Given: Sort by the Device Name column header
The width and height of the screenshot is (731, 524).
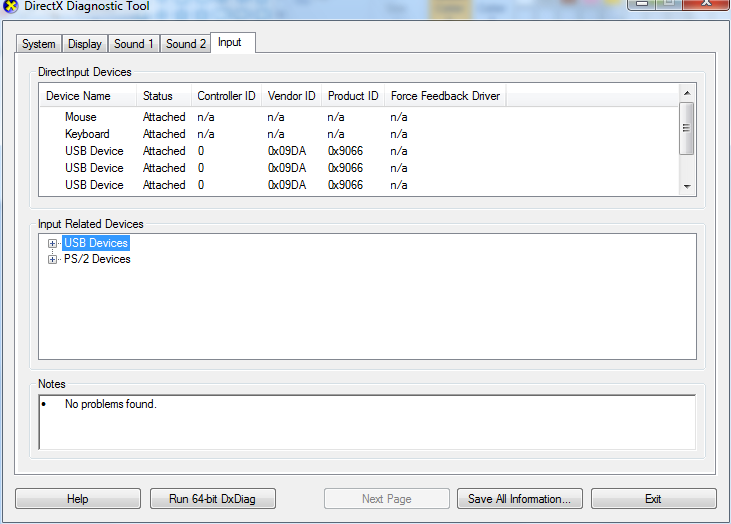Looking at the screenshot, I should tap(88, 96).
